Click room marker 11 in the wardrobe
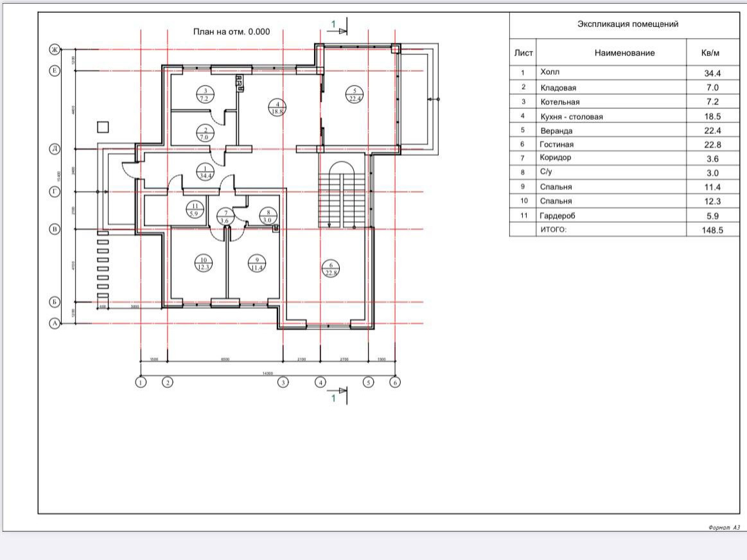The width and height of the screenshot is (747, 560). coord(196,209)
